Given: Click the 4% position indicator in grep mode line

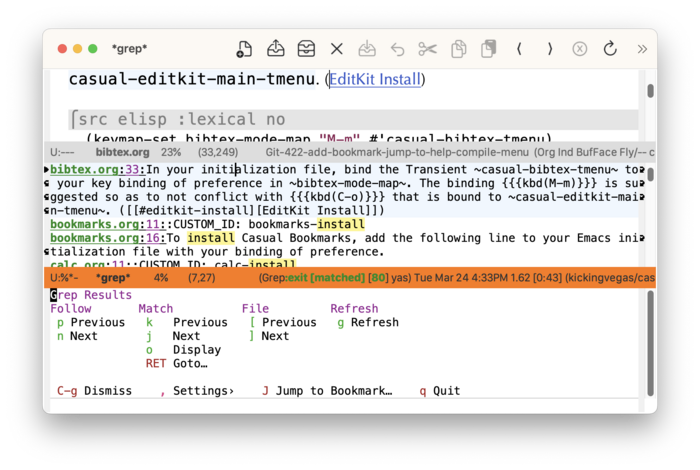Looking at the screenshot, I should [x=161, y=278].
